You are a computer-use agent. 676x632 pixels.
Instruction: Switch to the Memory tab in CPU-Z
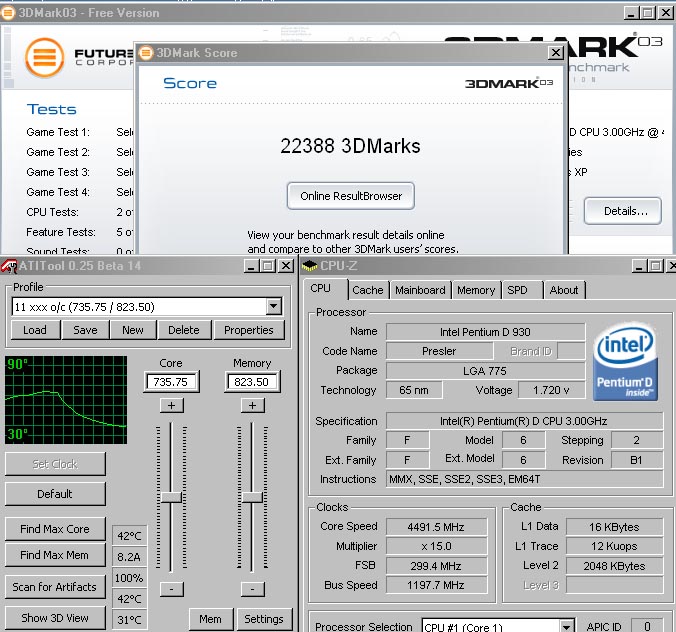476,290
